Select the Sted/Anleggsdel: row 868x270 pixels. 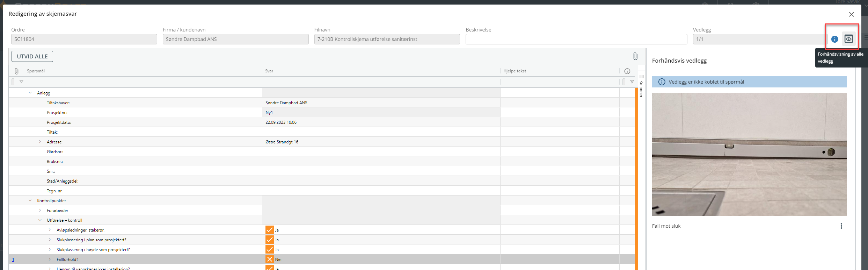322,181
